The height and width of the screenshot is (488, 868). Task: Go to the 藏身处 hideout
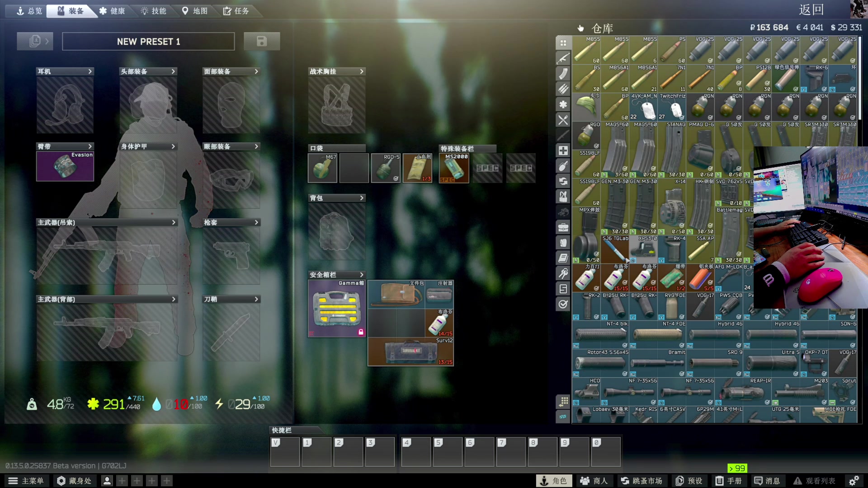point(75,481)
